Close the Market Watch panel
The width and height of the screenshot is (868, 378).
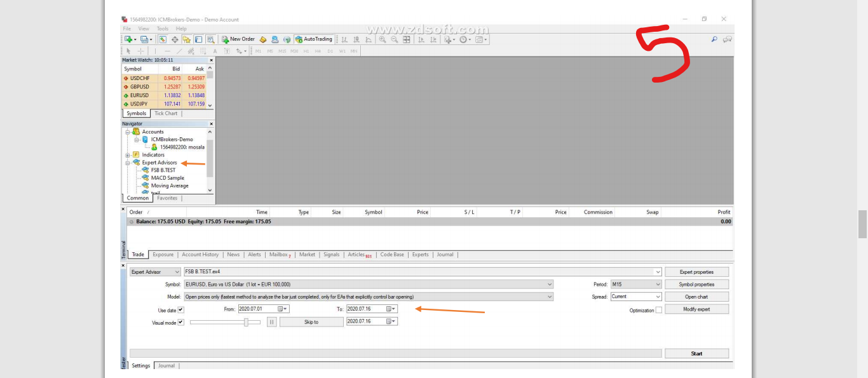click(x=211, y=60)
